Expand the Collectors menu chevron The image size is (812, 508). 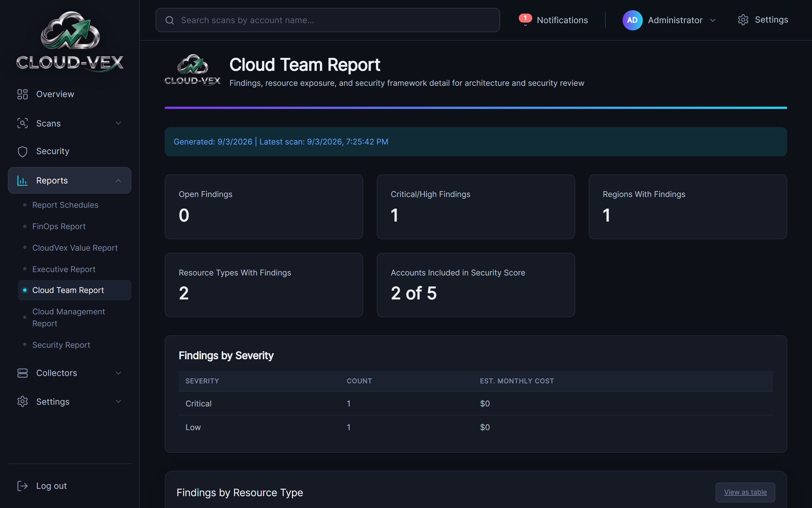point(118,373)
